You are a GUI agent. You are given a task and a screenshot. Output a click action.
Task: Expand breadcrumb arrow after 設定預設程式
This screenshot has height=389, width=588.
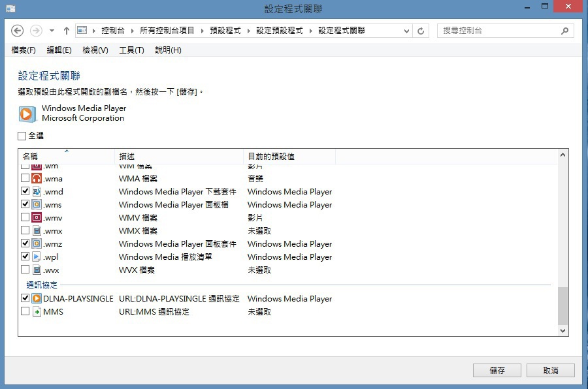pyautogui.click(x=310, y=31)
